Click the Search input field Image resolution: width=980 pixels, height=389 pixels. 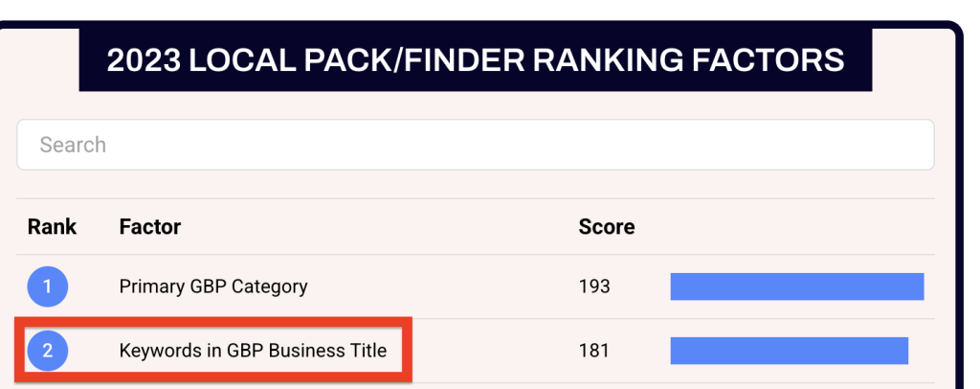[x=475, y=145]
